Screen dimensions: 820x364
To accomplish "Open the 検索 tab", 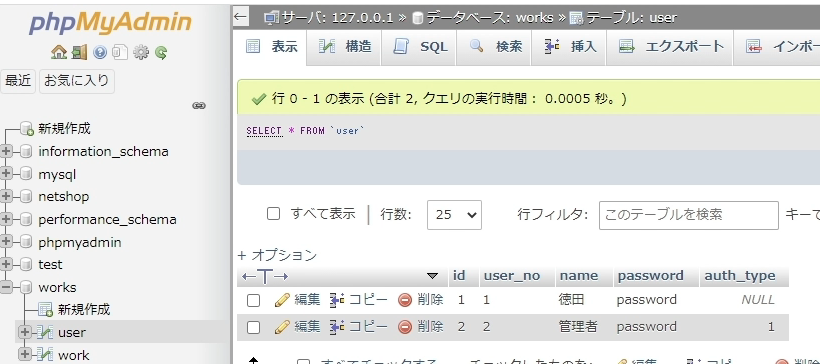I will pyautogui.click(x=494, y=47).
